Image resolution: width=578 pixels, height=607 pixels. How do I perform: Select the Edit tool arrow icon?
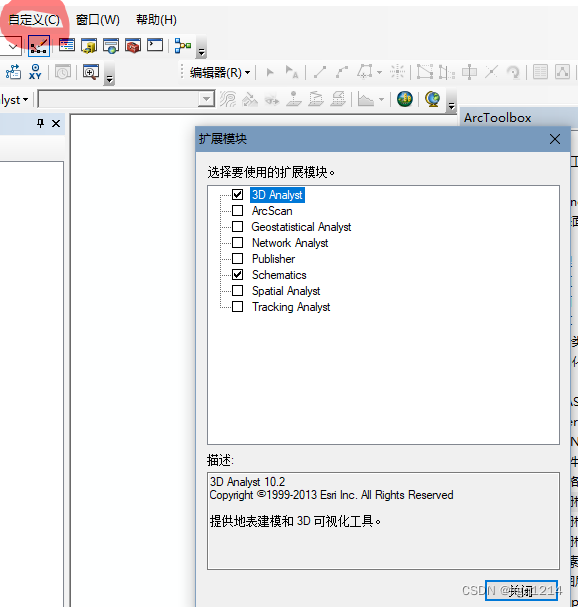click(x=270, y=72)
